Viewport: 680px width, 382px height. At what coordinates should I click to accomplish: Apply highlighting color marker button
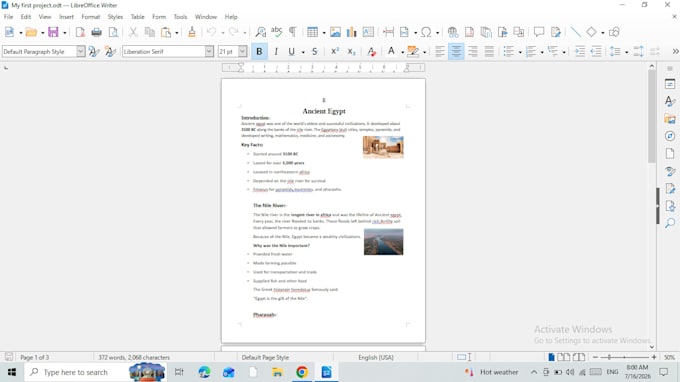(413, 52)
